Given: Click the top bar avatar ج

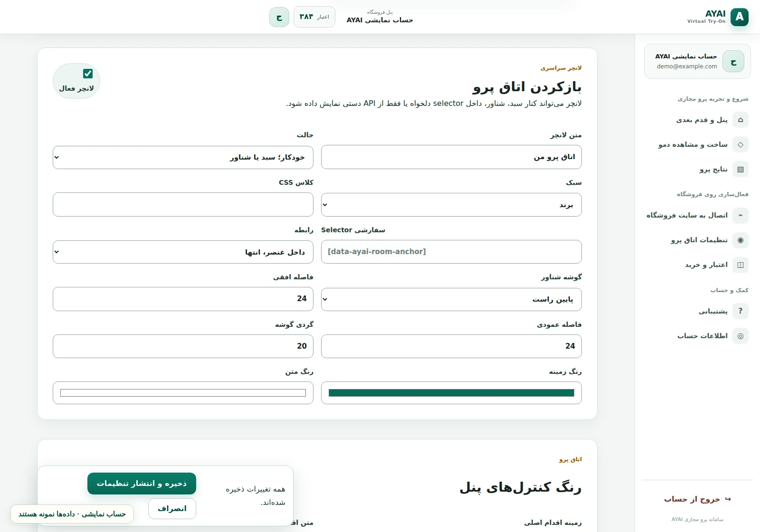Looking at the screenshot, I should [x=279, y=17].
